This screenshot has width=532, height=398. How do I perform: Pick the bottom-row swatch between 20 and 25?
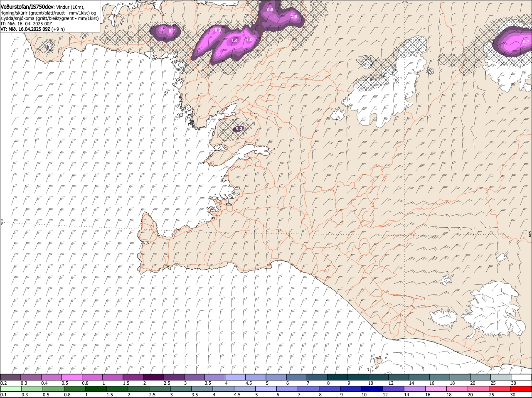point(478,389)
